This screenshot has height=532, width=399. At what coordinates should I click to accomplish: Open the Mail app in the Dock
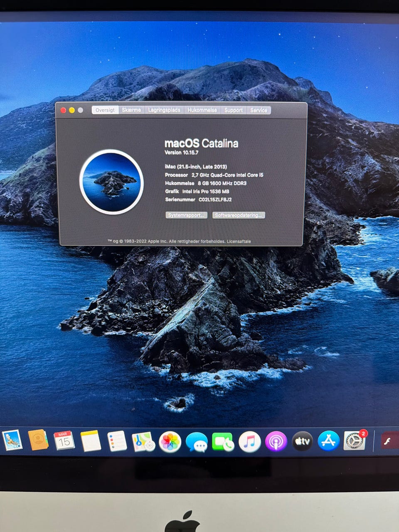tap(12, 441)
